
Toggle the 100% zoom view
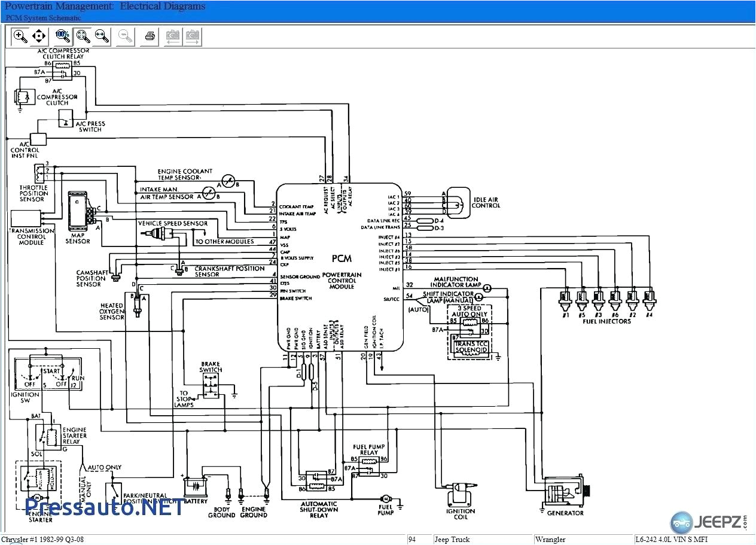[62, 36]
